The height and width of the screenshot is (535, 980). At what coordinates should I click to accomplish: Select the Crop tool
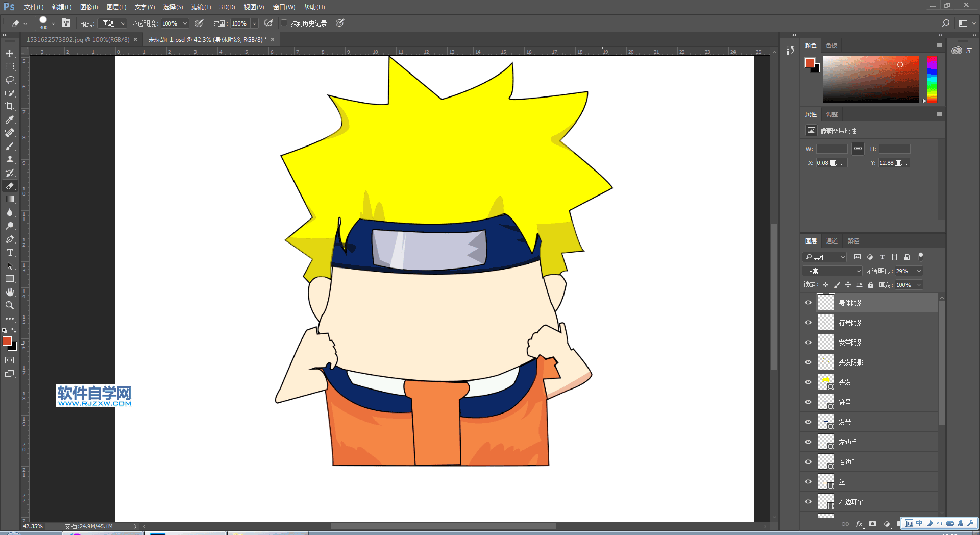point(10,106)
